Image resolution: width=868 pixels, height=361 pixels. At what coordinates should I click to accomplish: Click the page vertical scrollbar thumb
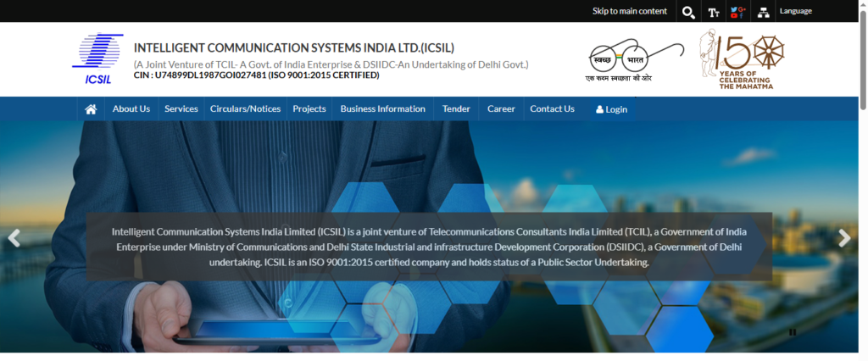coord(862,58)
